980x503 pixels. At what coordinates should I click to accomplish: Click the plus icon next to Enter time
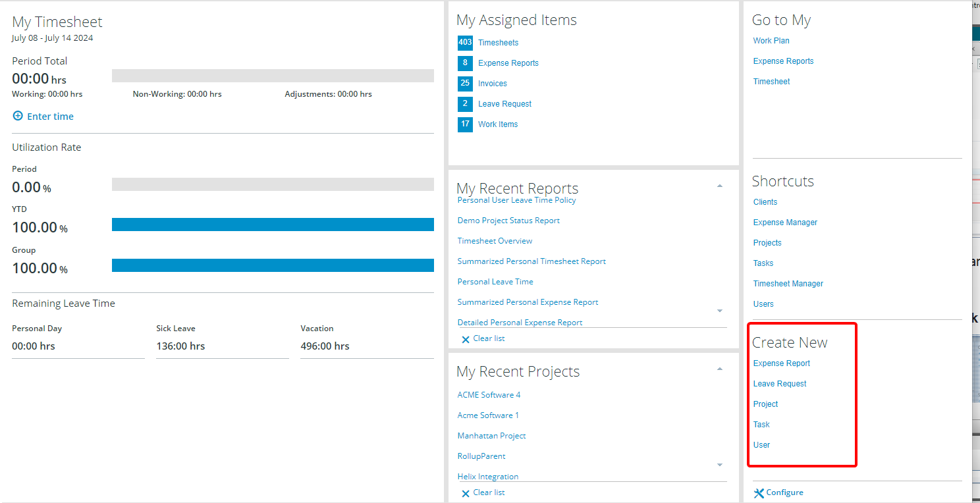pos(17,116)
